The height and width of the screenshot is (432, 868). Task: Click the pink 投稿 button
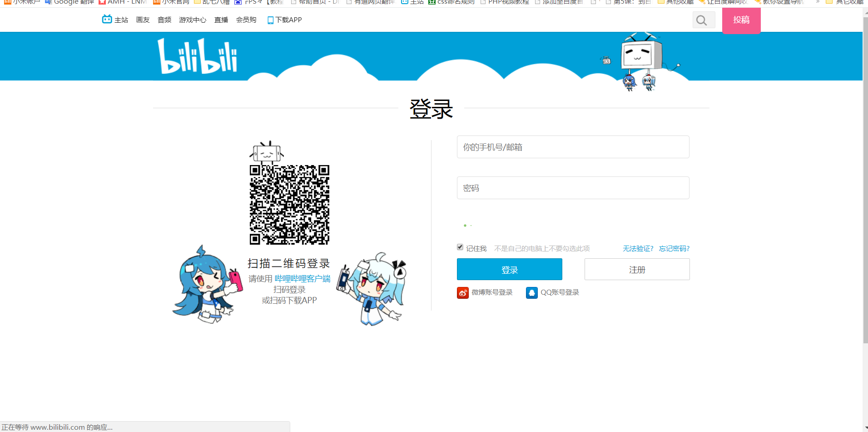[x=741, y=20]
